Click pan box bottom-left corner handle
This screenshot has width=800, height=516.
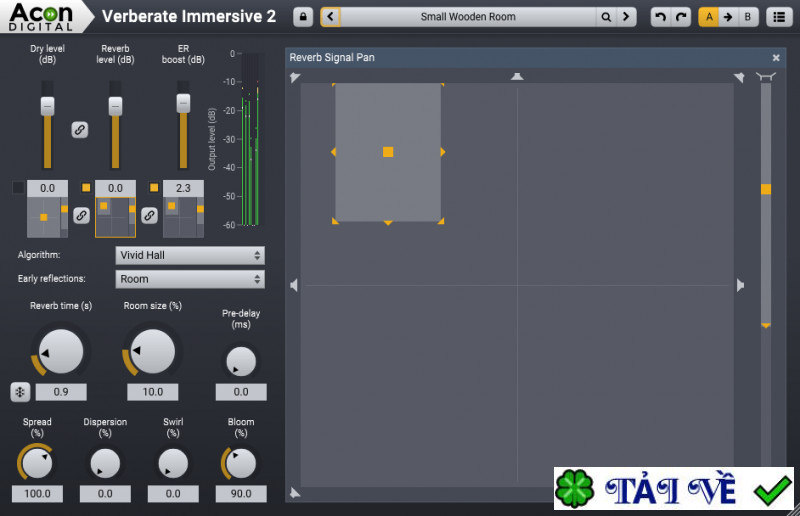335,221
